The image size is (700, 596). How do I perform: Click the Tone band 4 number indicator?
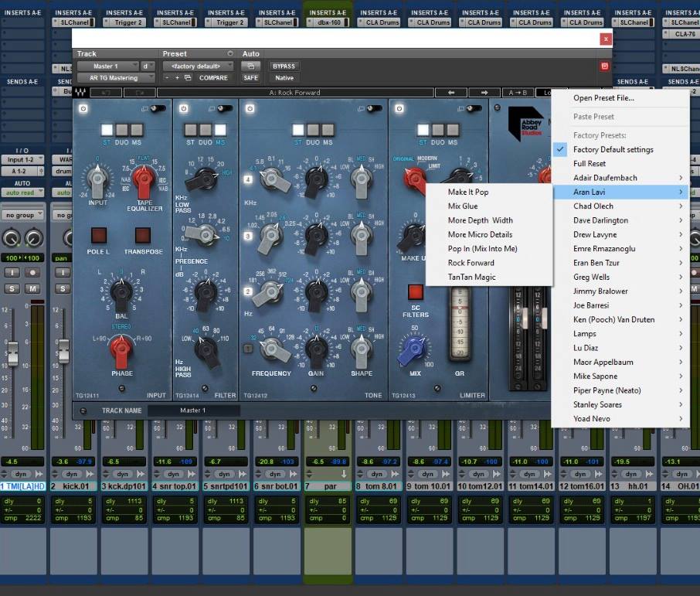coord(248,179)
